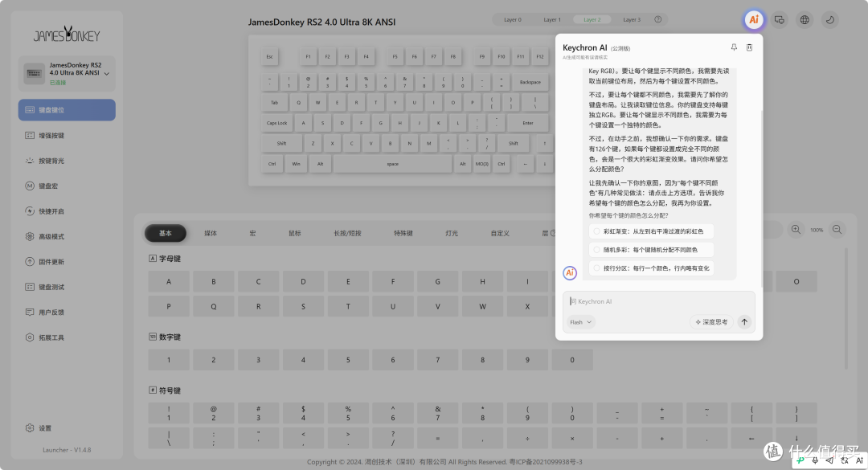Toggle dark mode moon icon

(829, 20)
